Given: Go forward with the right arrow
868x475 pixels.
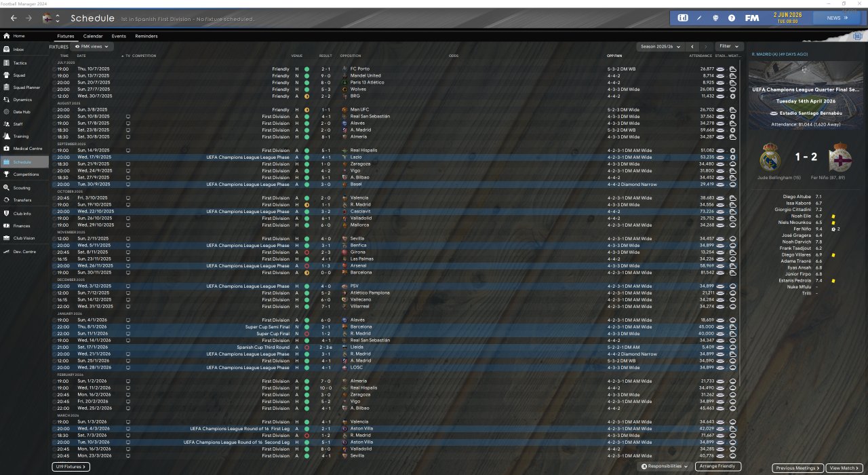Looking at the screenshot, I should coord(28,18).
